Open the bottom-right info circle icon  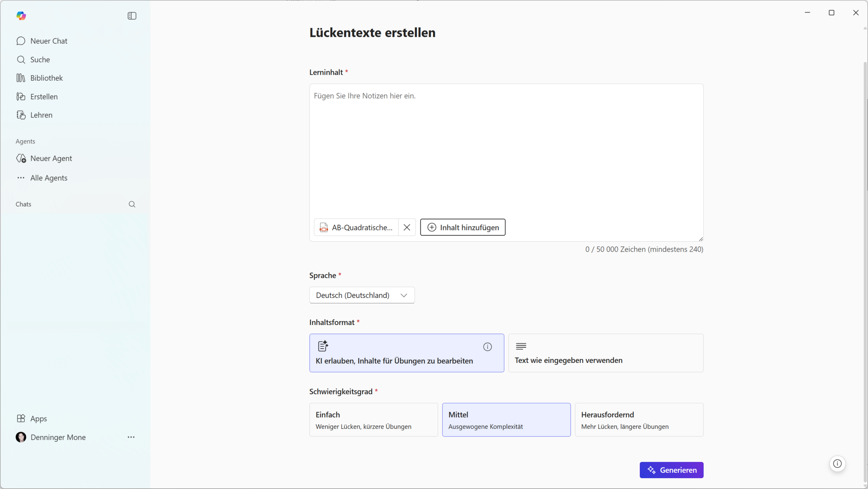click(837, 464)
